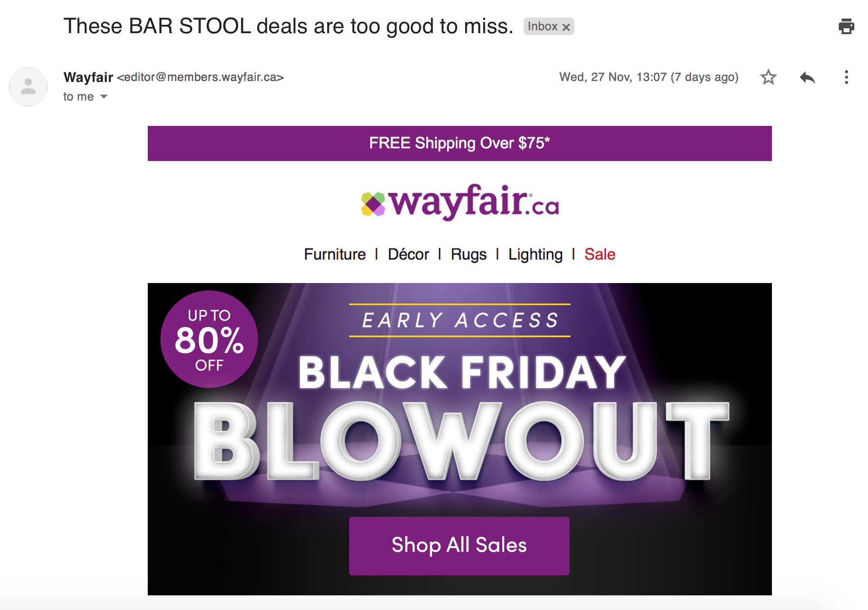Open the Décor category link

coord(408,254)
